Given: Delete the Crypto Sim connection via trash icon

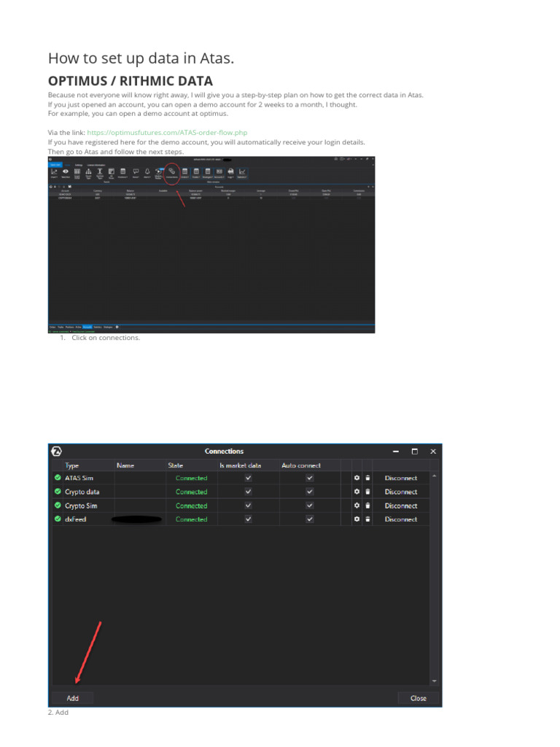Looking at the screenshot, I should pos(367,506).
